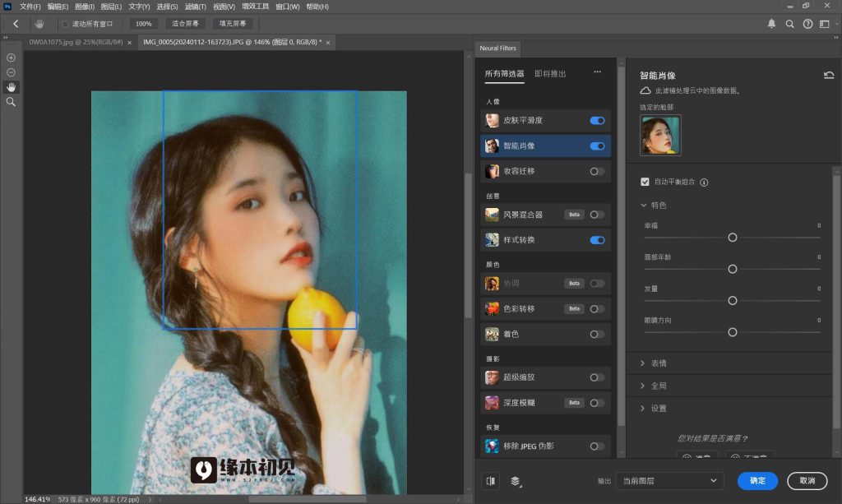842x504 pixels.
Task: Reset 智能肖像 filter with the undo icon
Action: coord(829,76)
